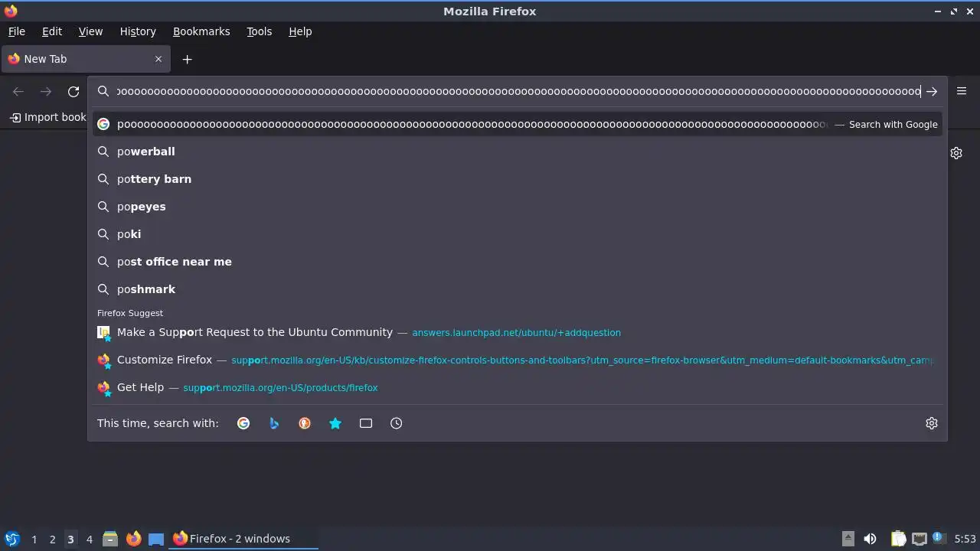The height and width of the screenshot is (551, 980).
Task: Click back navigation arrow
Action: [18, 92]
